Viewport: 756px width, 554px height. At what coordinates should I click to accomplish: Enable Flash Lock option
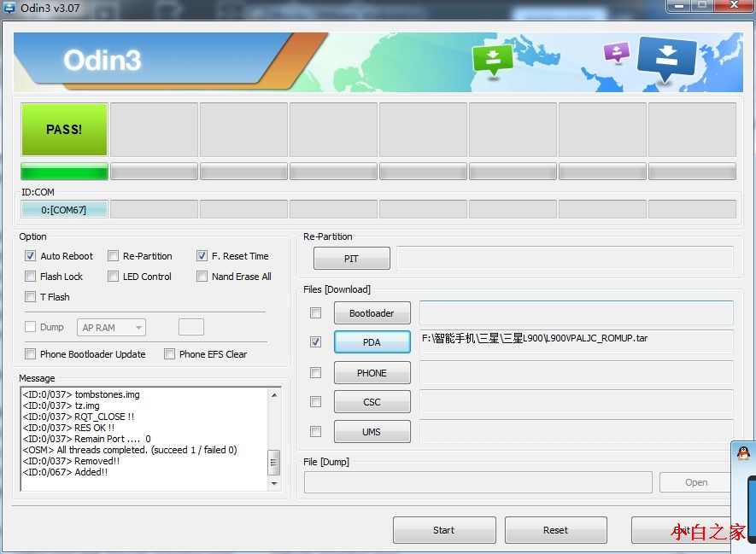coord(31,276)
